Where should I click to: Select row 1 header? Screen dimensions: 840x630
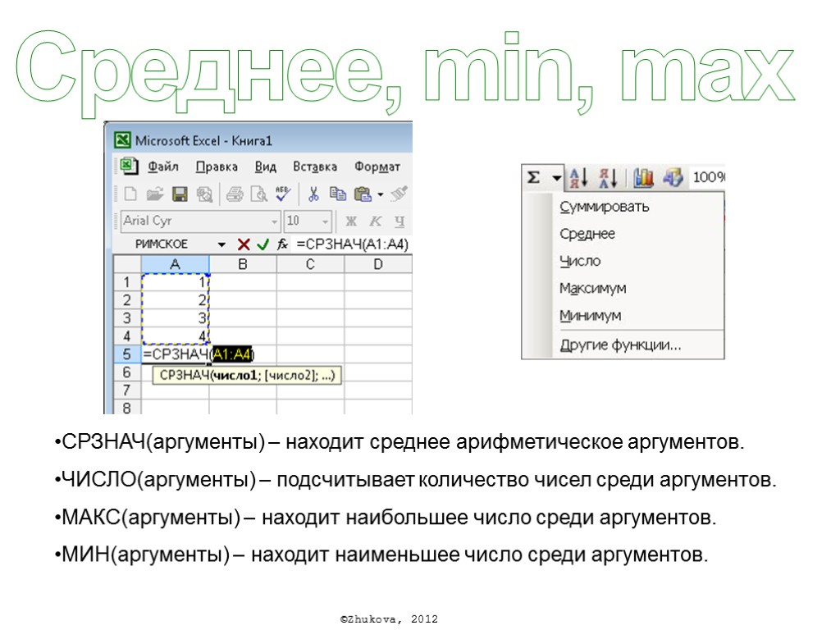[127, 282]
